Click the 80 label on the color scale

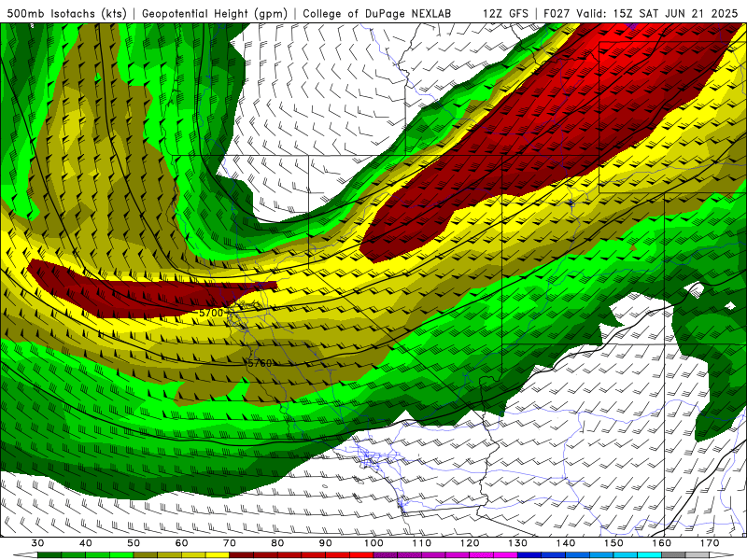(x=277, y=543)
